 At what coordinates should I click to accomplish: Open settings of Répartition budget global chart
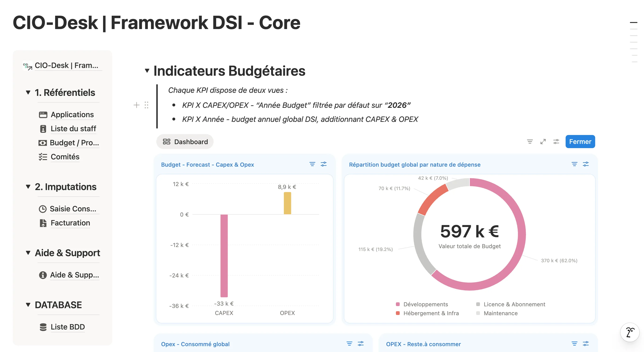click(586, 164)
